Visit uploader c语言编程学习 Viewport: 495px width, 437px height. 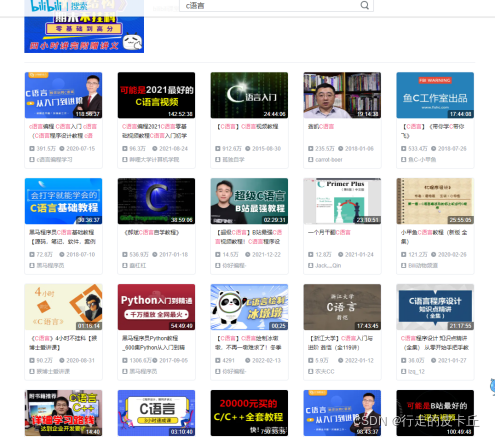tap(54, 160)
